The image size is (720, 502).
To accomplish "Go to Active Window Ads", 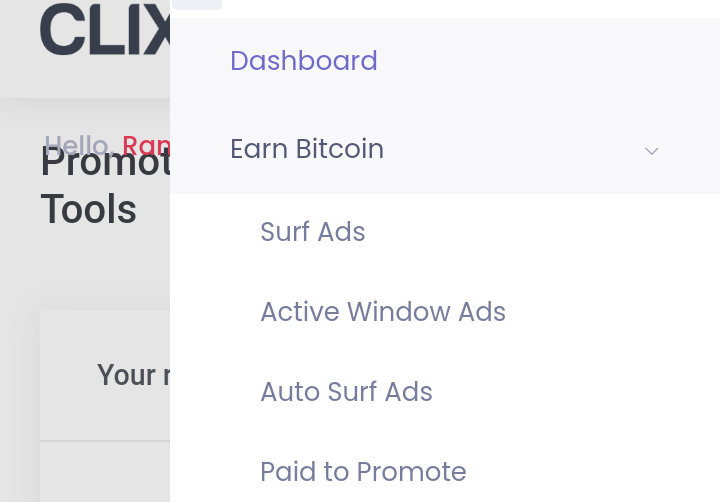I will tap(383, 312).
